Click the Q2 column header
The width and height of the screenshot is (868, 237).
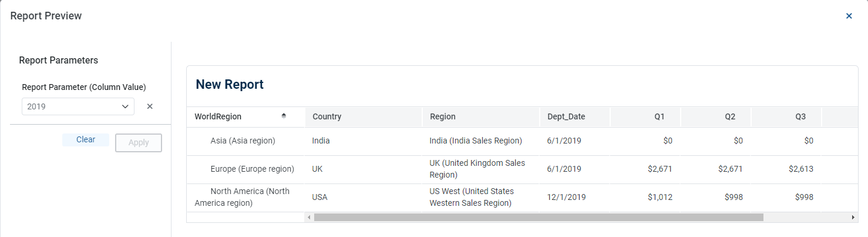point(730,116)
